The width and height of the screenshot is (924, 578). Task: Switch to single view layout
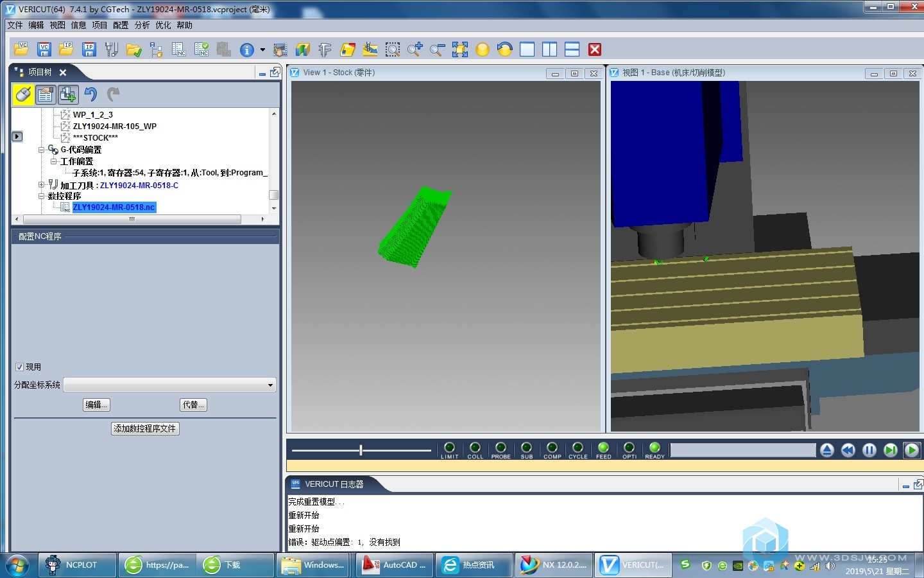click(527, 49)
